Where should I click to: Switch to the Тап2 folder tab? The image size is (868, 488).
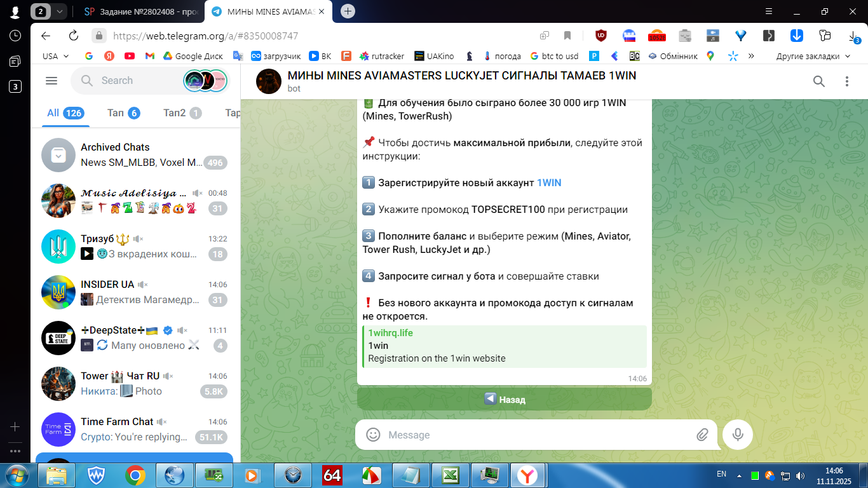182,113
